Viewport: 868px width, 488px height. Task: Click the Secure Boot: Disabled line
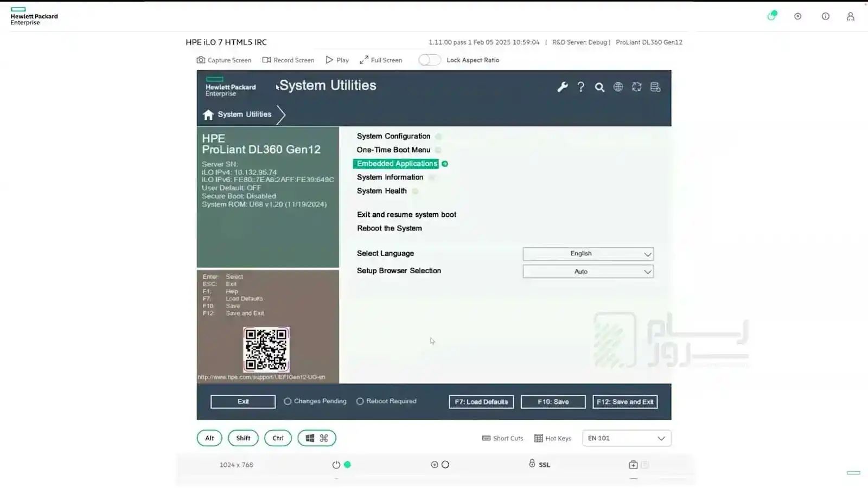[239, 196]
